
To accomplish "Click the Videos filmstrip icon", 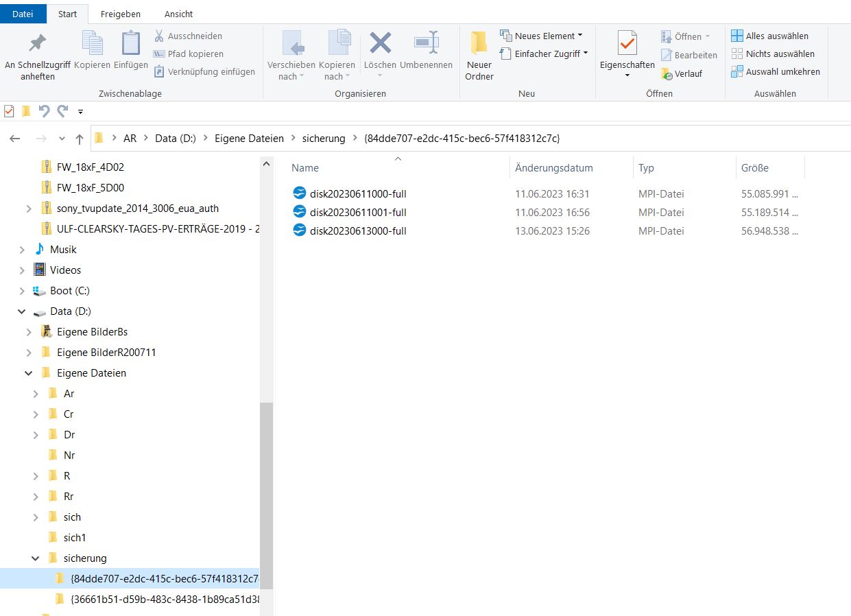I will click(x=40, y=270).
